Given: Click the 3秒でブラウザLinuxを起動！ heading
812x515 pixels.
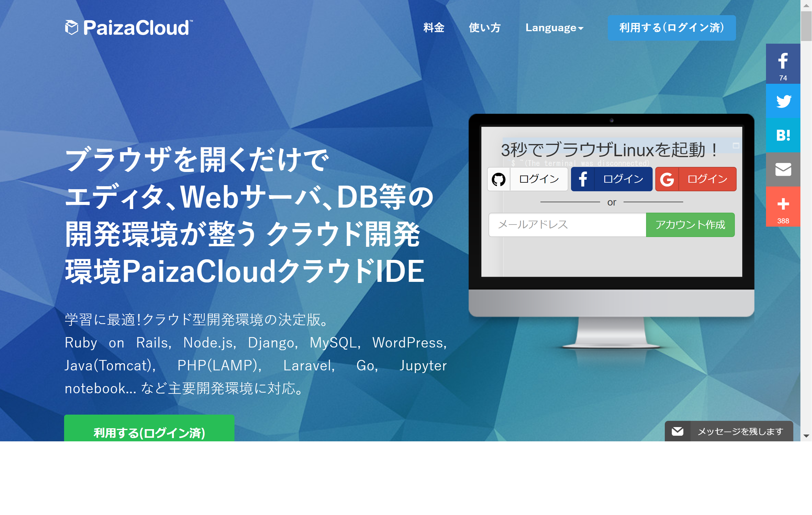Looking at the screenshot, I should point(610,150).
